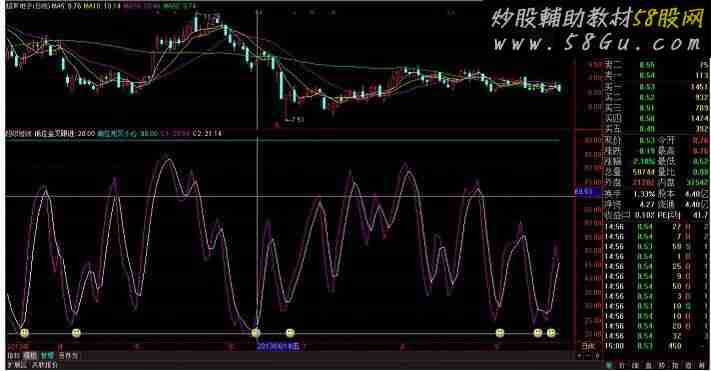711x371 pixels.
Task: Click the plus zoom icon below 日线
Action: (579, 356)
